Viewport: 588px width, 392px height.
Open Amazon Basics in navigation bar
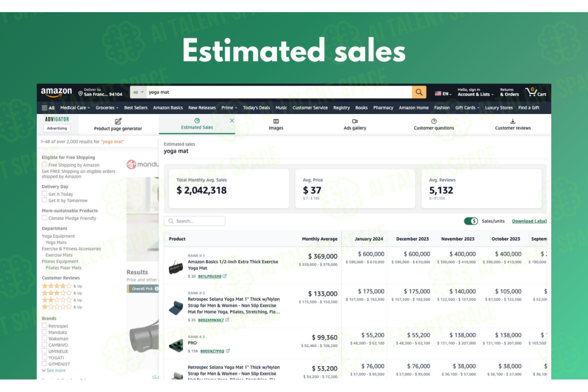pyautogui.click(x=168, y=108)
